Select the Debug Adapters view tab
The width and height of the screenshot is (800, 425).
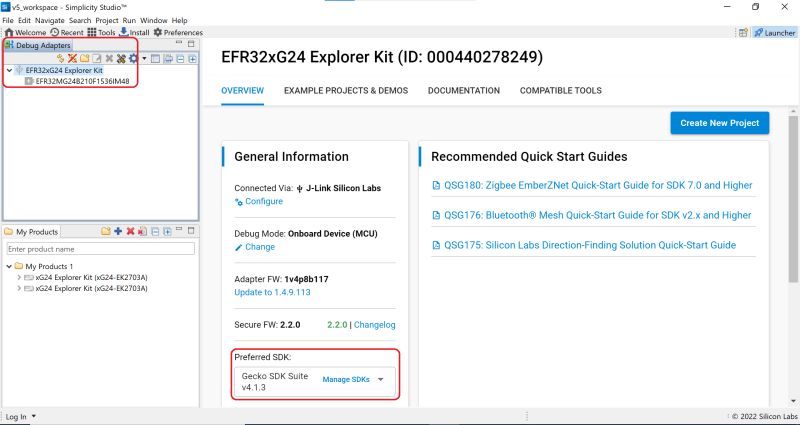pos(38,45)
